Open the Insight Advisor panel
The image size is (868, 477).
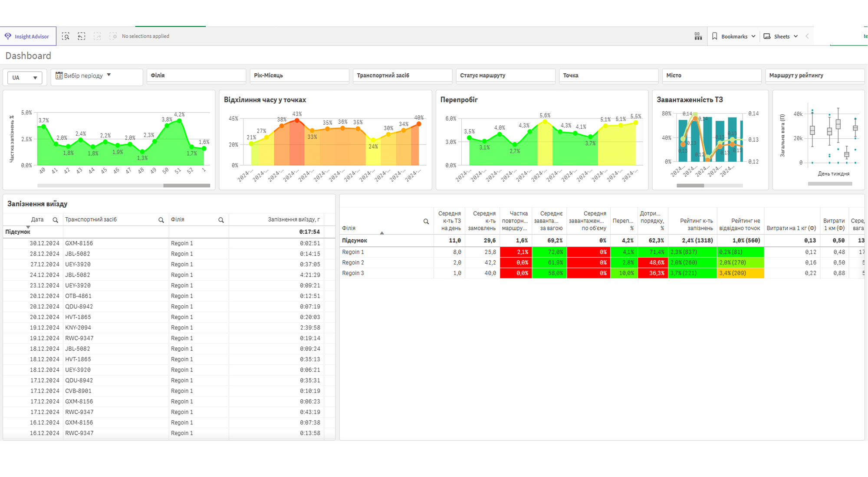(28, 36)
